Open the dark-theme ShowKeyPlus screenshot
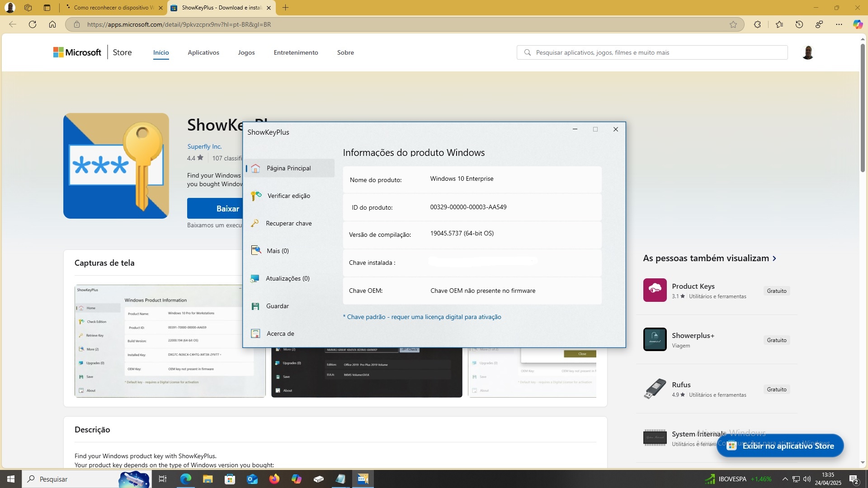The image size is (868, 488). tap(367, 372)
